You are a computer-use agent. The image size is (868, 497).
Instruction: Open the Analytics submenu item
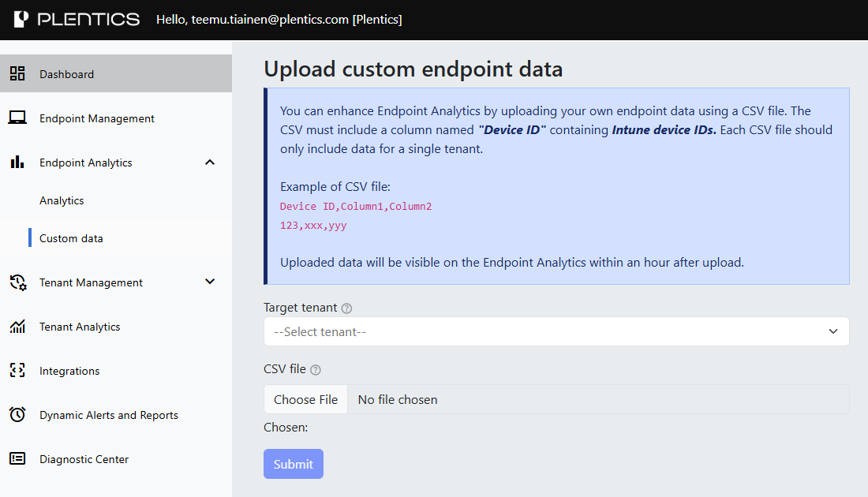(x=62, y=200)
